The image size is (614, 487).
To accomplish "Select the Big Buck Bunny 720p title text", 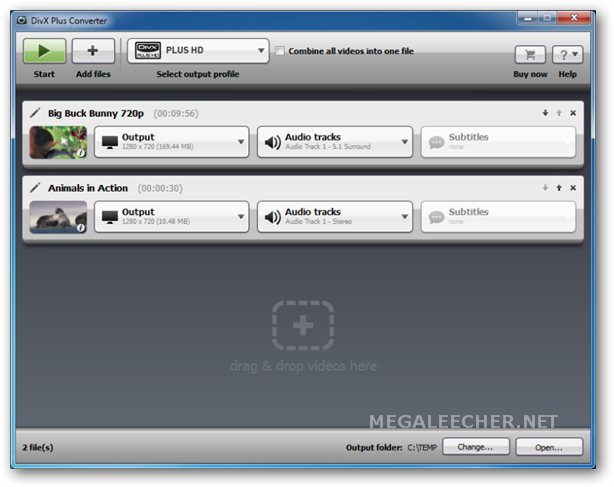I will point(96,114).
